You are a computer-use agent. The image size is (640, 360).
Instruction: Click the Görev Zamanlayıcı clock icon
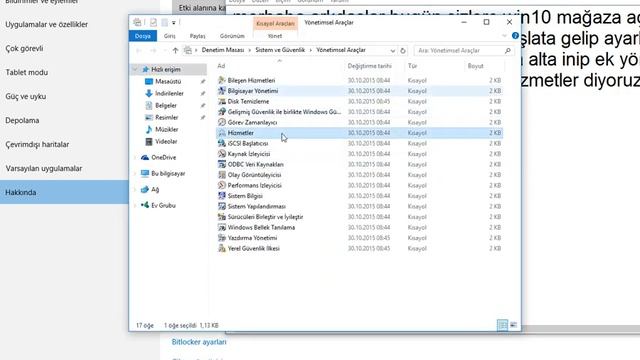point(222,122)
